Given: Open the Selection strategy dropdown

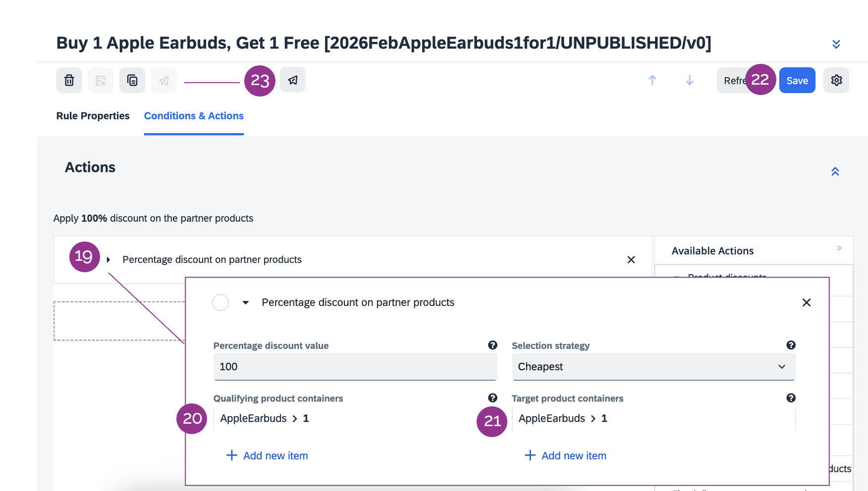Looking at the screenshot, I should (x=653, y=367).
